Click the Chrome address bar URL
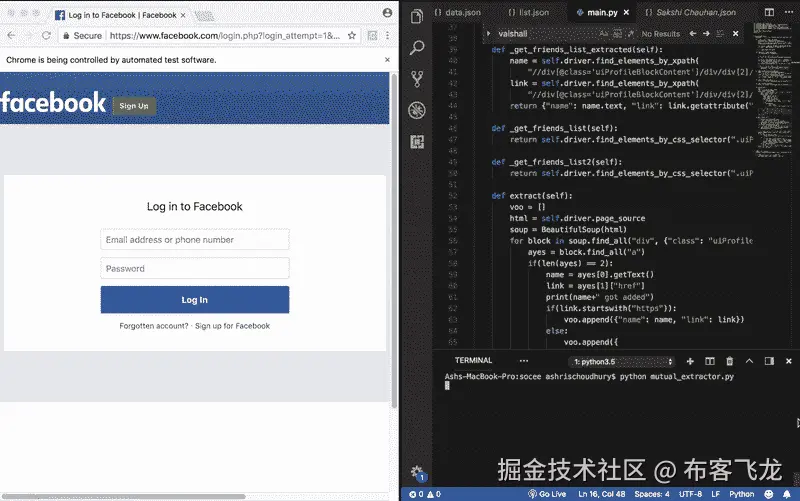Screen dimensions: 800x501 pyautogui.click(x=224, y=36)
